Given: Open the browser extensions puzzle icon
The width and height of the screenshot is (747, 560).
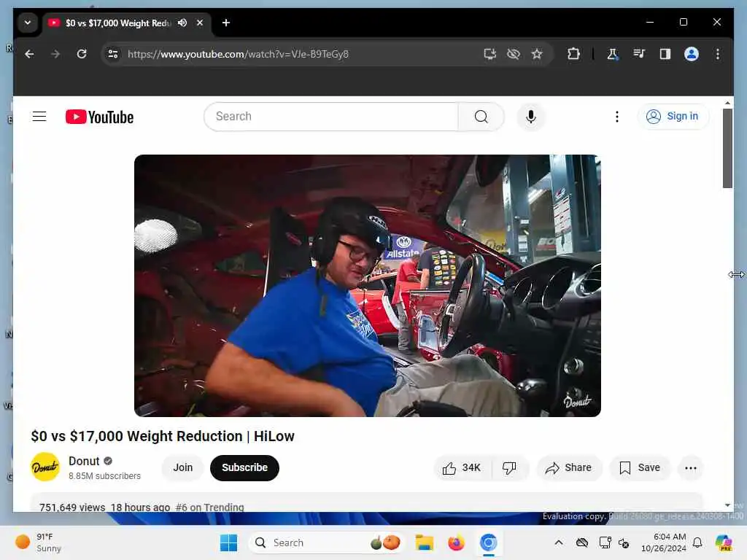Looking at the screenshot, I should (573, 54).
